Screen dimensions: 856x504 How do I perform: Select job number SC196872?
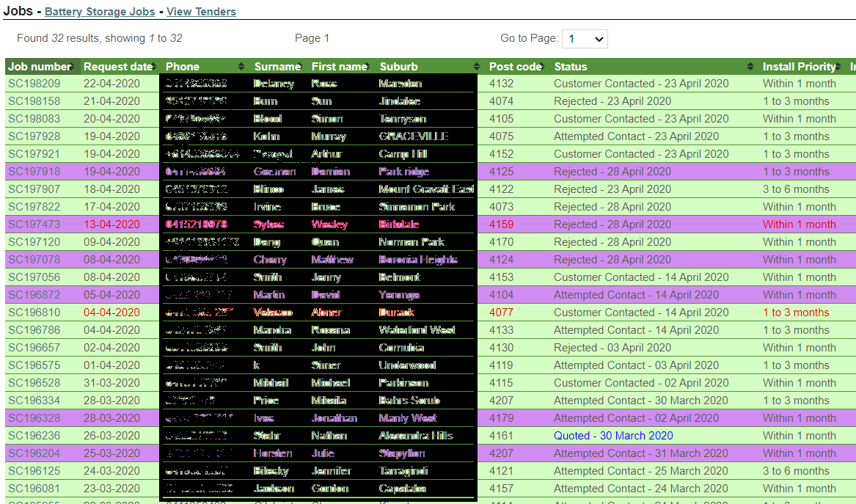point(34,295)
